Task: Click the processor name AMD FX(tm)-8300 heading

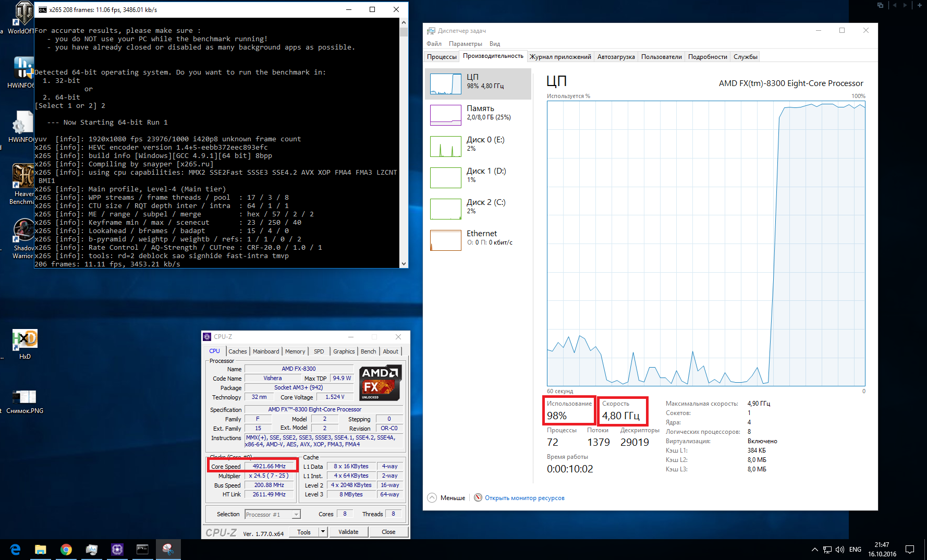Action: pyautogui.click(x=791, y=83)
